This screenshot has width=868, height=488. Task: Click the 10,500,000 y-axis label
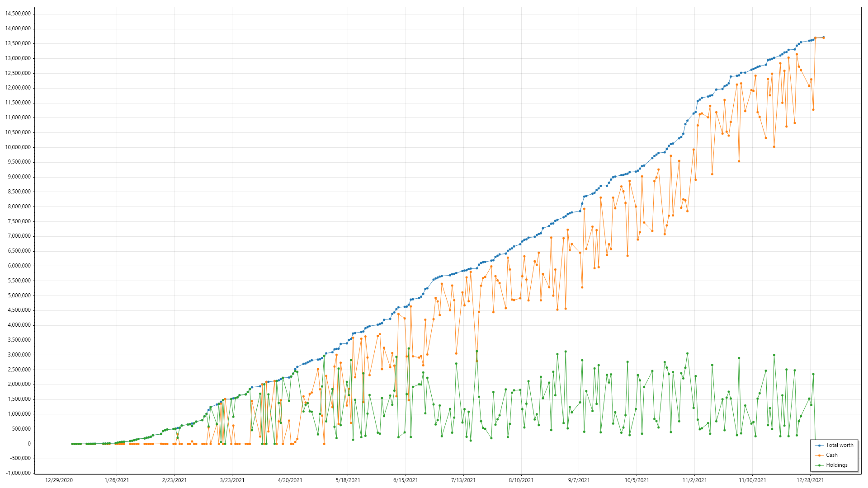18,132
